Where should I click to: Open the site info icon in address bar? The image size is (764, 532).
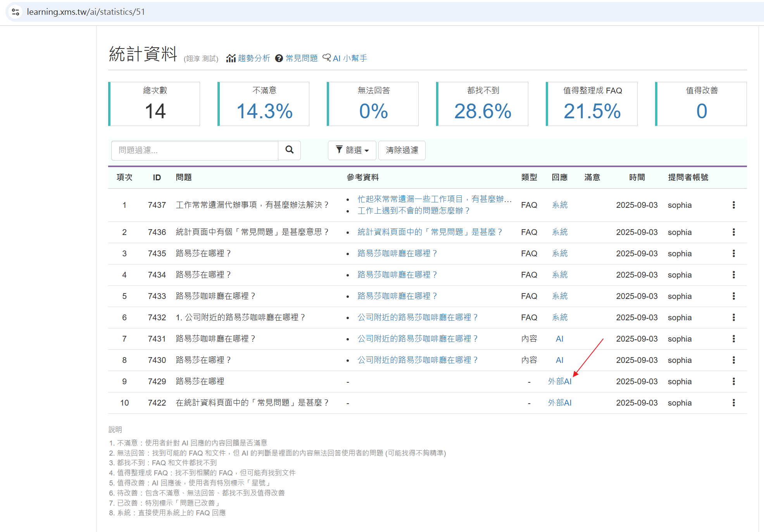(x=16, y=12)
